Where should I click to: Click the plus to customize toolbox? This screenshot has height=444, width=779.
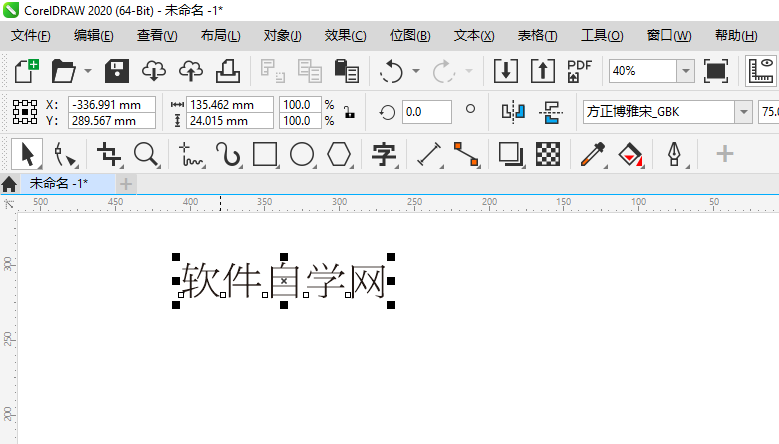725,154
